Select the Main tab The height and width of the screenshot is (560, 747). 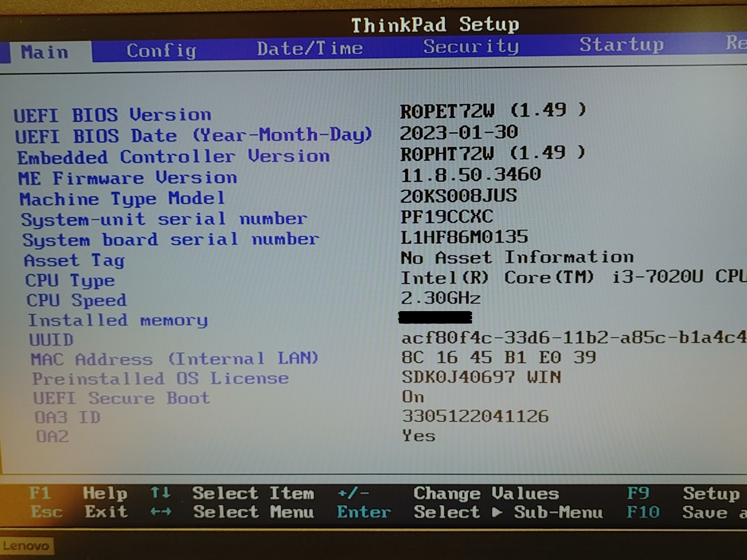point(45,52)
